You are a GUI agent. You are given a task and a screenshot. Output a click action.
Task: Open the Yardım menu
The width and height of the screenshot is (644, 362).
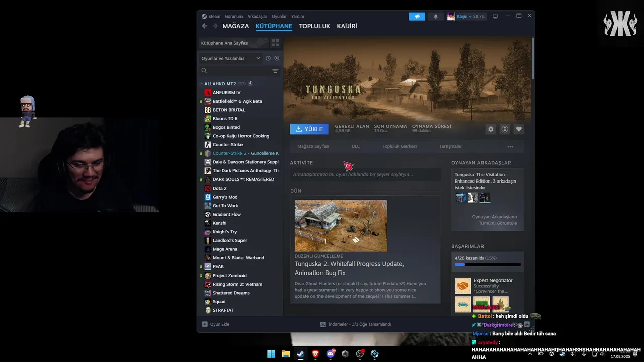(x=297, y=16)
